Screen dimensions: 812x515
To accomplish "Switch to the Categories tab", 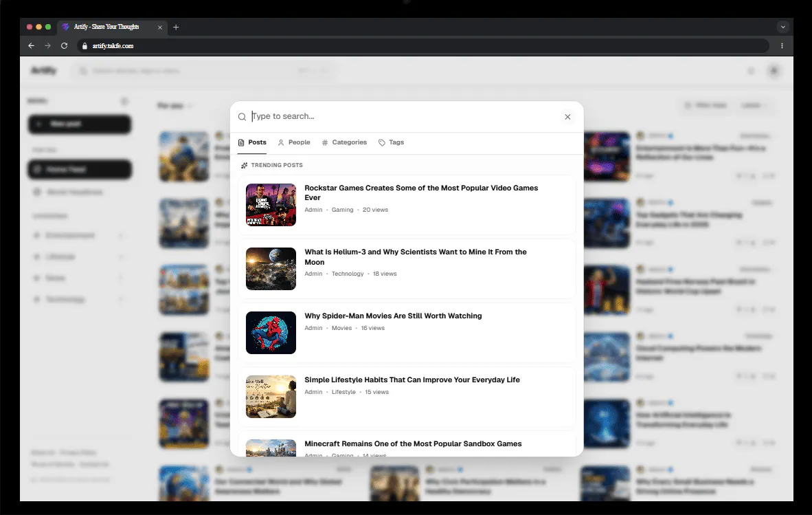I will (x=344, y=142).
